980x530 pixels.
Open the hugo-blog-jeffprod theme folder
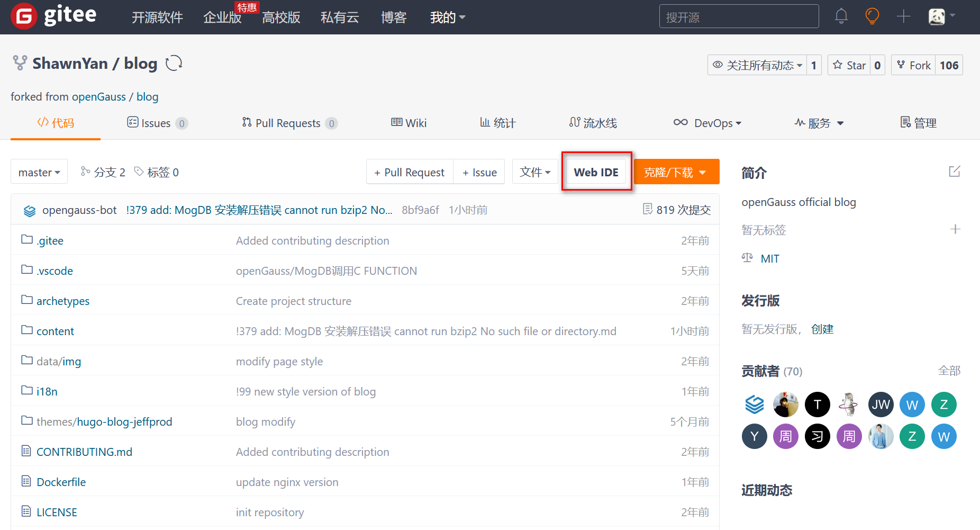click(x=124, y=421)
